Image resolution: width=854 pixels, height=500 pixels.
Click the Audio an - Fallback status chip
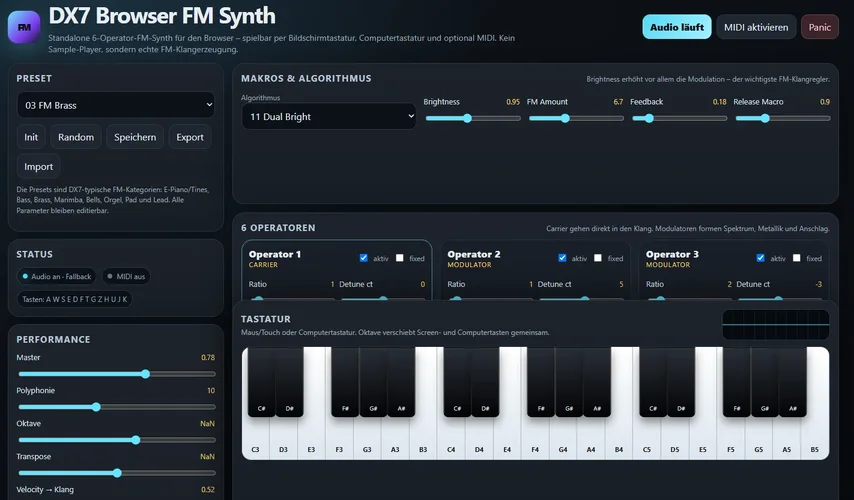point(56,277)
